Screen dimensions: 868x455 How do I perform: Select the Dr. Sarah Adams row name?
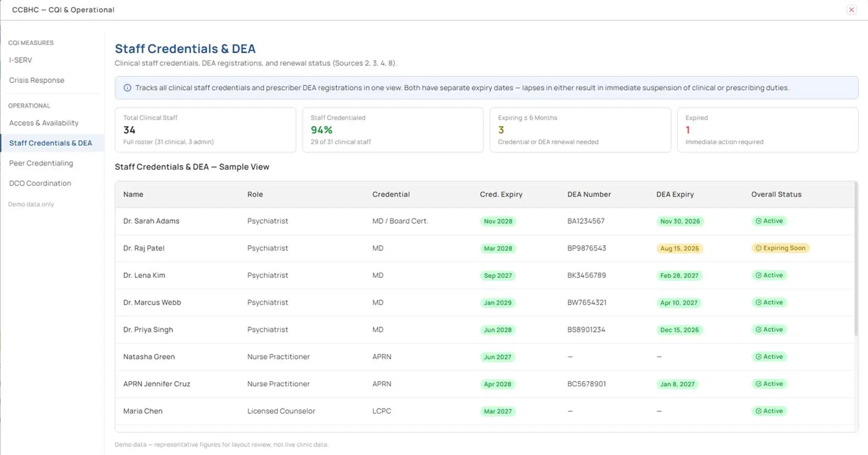click(151, 221)
